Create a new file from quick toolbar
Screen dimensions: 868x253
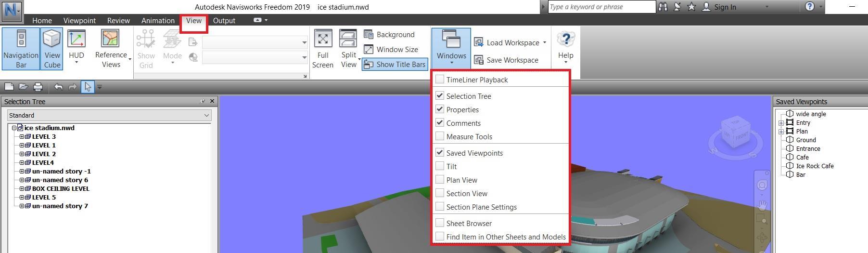click(9, 87)
